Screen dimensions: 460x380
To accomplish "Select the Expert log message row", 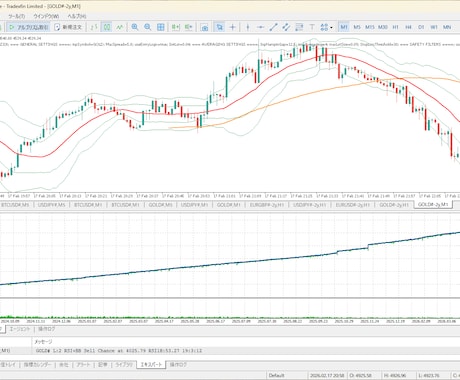I will tap(230, 351).
